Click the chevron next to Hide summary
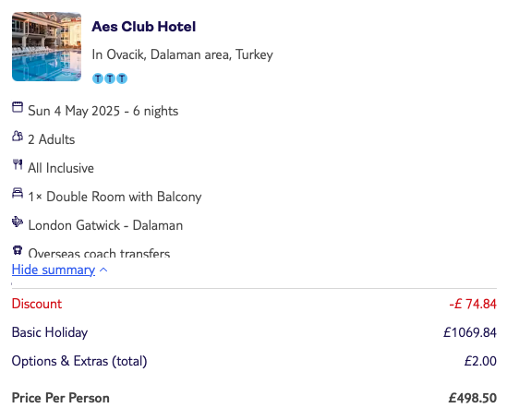Viewport: 507px width, 420px height. coord(103,270)
